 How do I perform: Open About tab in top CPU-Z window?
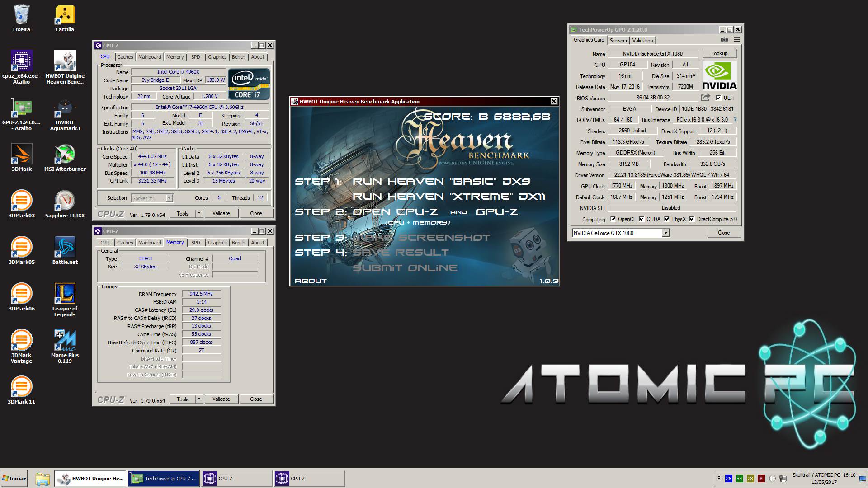click(258, 57)
